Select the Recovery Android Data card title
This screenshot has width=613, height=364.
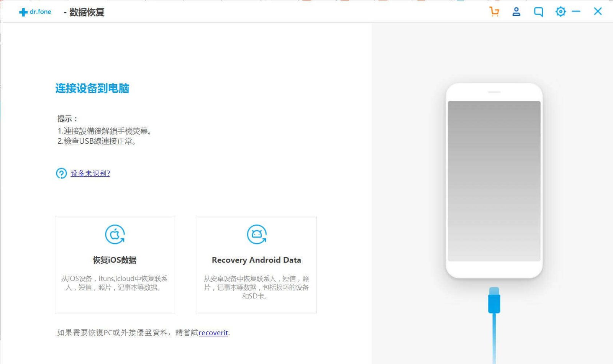[256, 260]
